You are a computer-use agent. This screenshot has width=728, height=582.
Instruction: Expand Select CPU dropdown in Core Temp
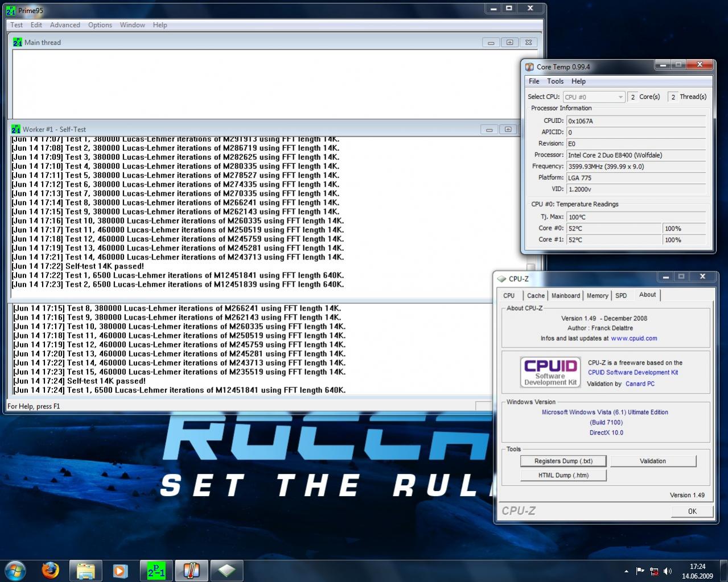point(594,97)
